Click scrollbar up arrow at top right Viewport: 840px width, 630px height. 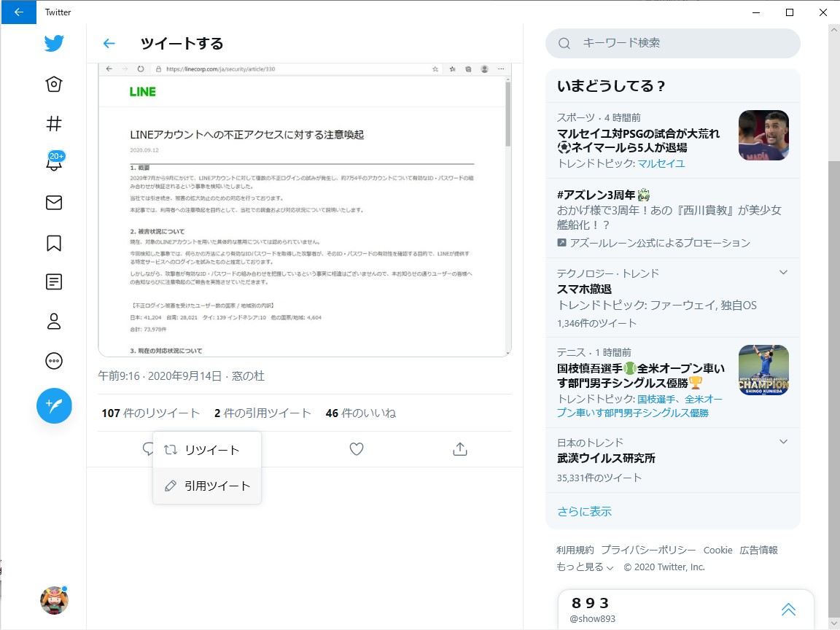(x=834, y=30)
